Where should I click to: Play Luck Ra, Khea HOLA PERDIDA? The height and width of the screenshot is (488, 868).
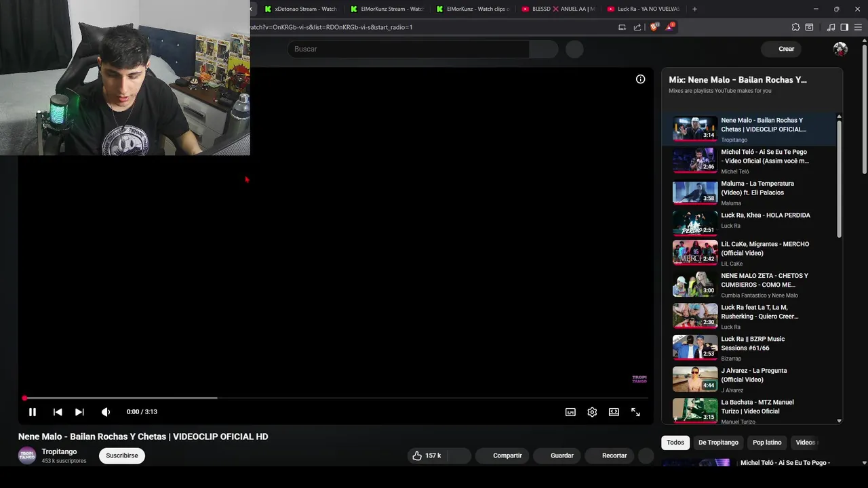(749, 222)
